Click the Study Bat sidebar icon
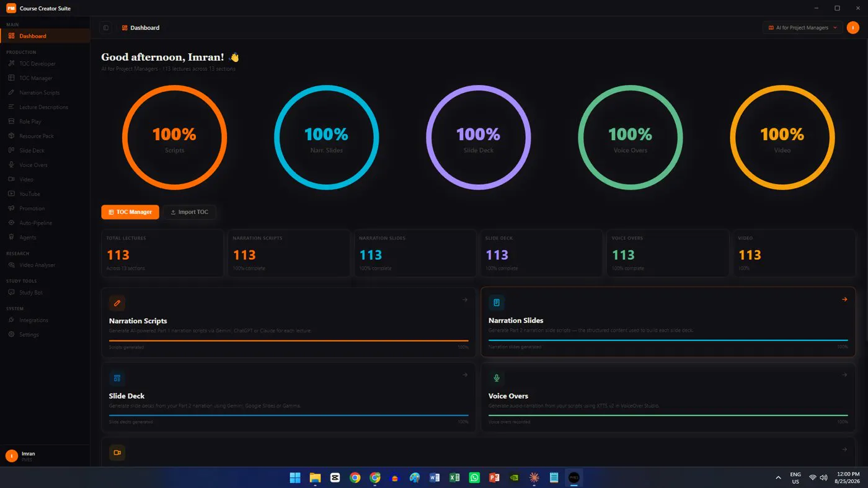Screen dimensions: 868x488 [x=12, y=292]
